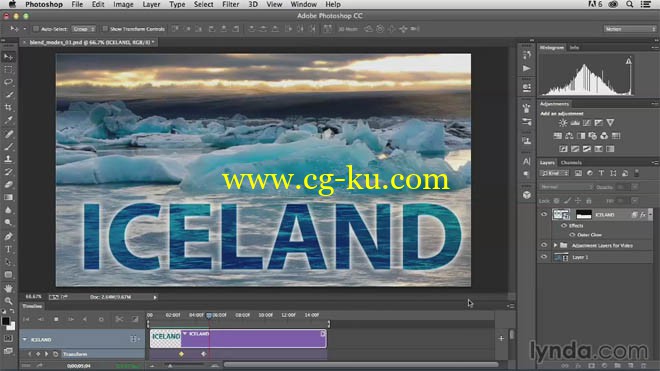Hide the Outer Glow effect
This screenshot has height=371, width=660.
[572, 235]
